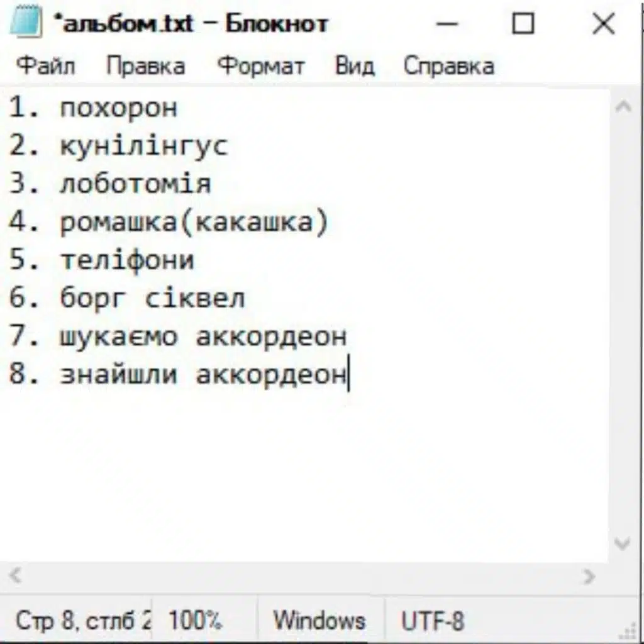Click the vertical scrollbar down arrow
This screenshot has width=644, height=644.
[x=623, y=543]
